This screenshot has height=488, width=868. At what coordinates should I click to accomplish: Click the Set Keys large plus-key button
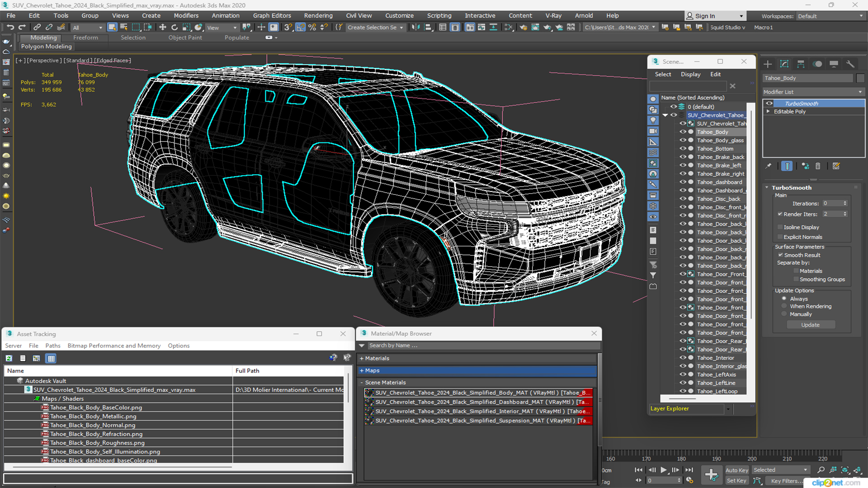coord(711,474)
